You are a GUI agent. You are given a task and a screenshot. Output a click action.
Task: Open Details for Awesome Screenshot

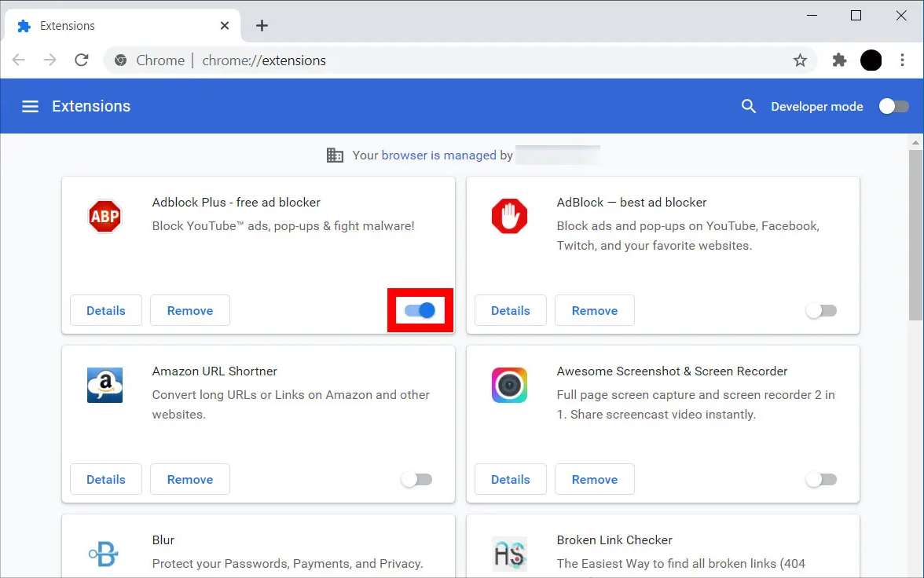pyautogui.click(x=511, y=480)
